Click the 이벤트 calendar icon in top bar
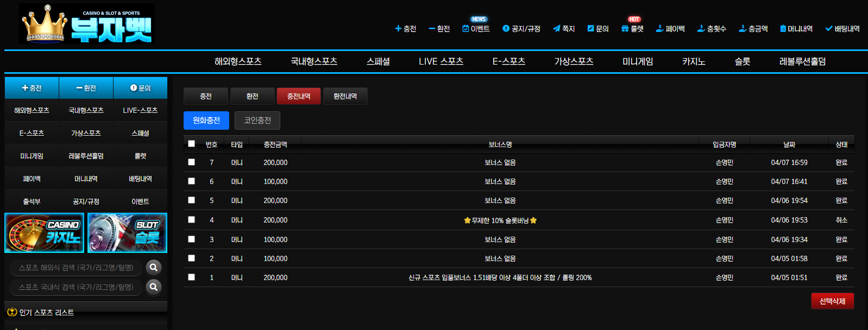 (466, 29)
